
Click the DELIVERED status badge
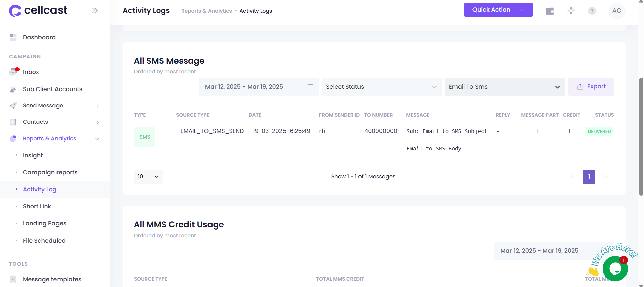click(x=599, y=131)
